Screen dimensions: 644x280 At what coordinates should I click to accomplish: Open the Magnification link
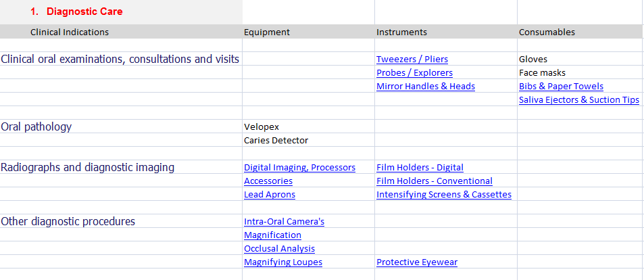point(272,235)
